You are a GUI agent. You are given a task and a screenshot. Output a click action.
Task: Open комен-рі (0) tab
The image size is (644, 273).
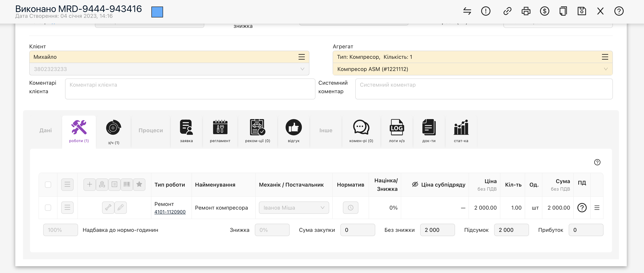(361, 131)
